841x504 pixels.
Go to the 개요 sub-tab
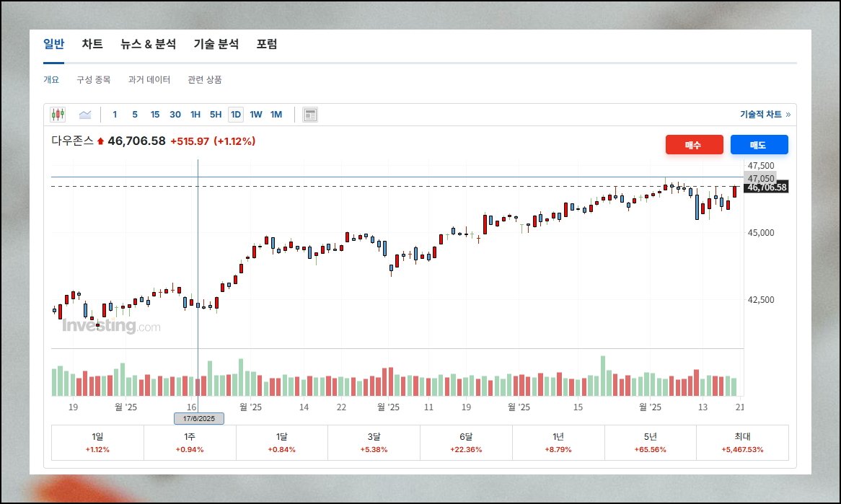tap(51, 79)
